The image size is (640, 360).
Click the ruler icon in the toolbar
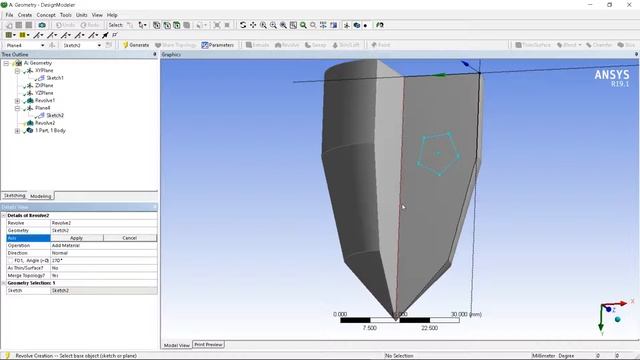115,35
